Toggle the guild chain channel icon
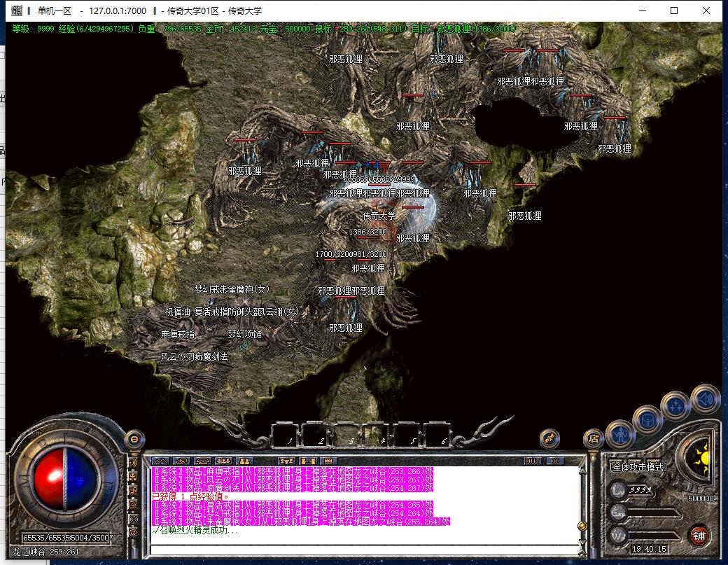The image size is (728, 565). (133, 491)
